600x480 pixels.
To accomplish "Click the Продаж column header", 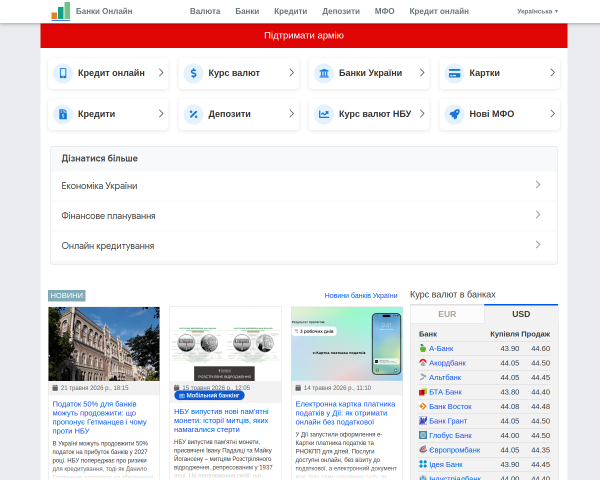I will click(535, 334).
